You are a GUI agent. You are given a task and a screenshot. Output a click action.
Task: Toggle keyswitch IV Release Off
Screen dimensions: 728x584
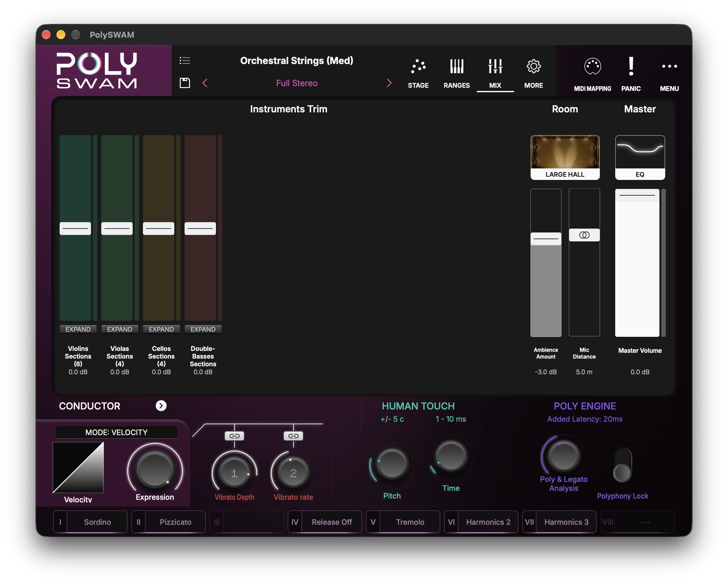tap(325, 522)
